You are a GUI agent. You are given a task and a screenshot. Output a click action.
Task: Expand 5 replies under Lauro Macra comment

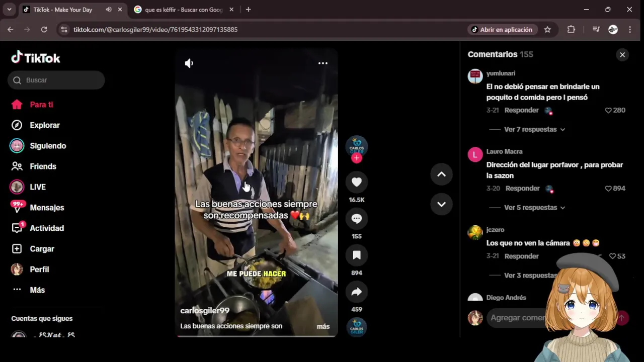[534, 208]
